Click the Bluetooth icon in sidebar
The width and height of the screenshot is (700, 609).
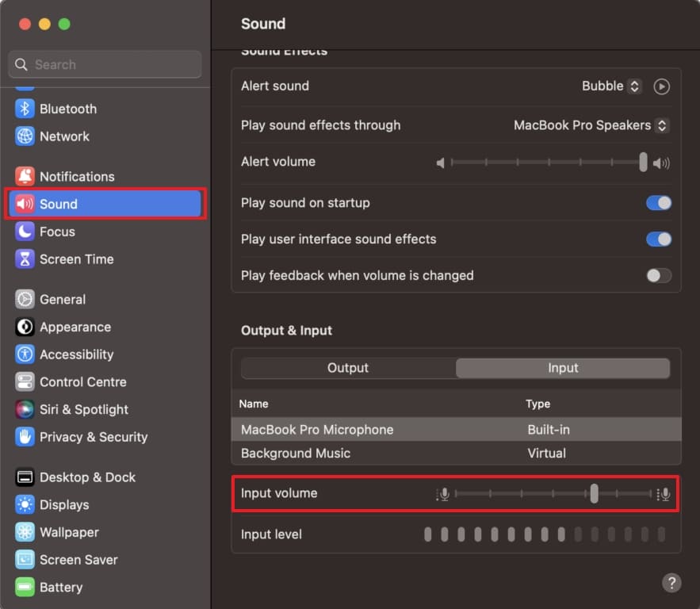pyautogui.click(x=25, y=109)
